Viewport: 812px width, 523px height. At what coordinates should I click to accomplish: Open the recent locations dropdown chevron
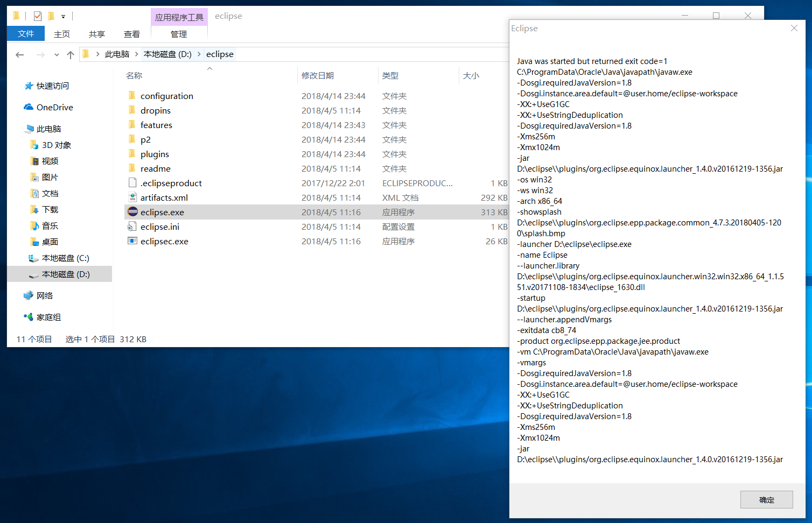(x=57, y=55)
